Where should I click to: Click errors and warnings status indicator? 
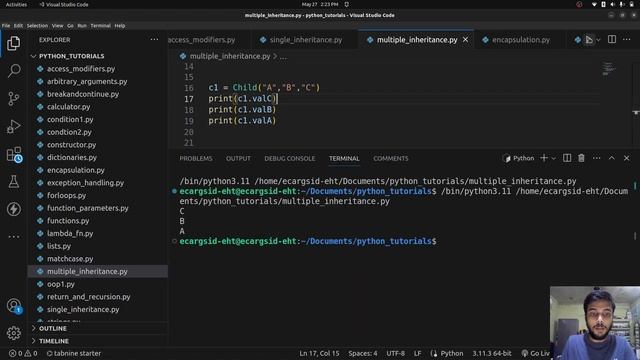click(23, 353)
